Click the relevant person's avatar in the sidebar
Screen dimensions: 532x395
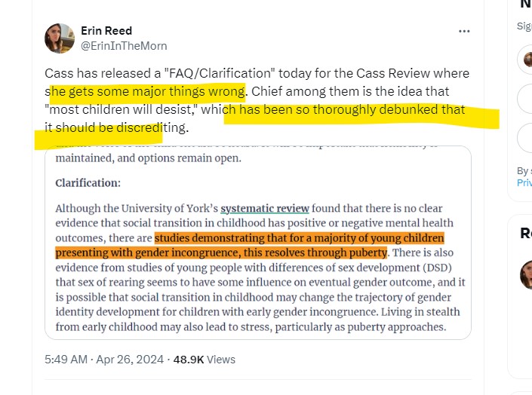(526, 275)
